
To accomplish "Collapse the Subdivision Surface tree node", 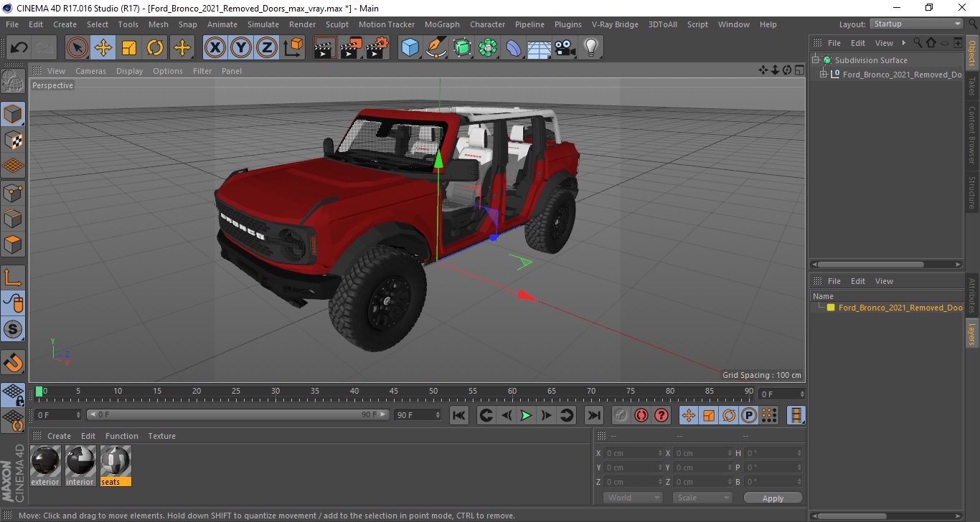I will point(816,60).
